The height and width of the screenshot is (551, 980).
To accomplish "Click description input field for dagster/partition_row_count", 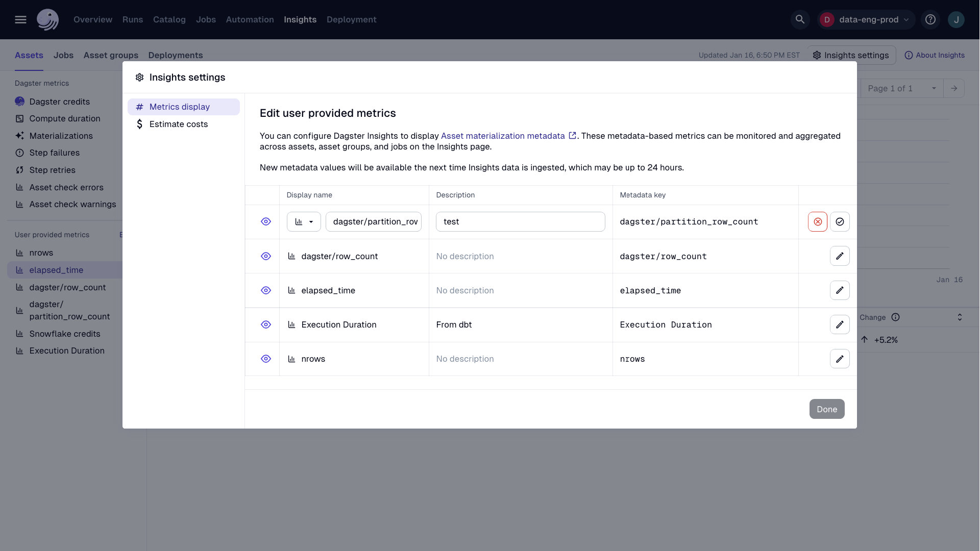I will coord(520,221).
